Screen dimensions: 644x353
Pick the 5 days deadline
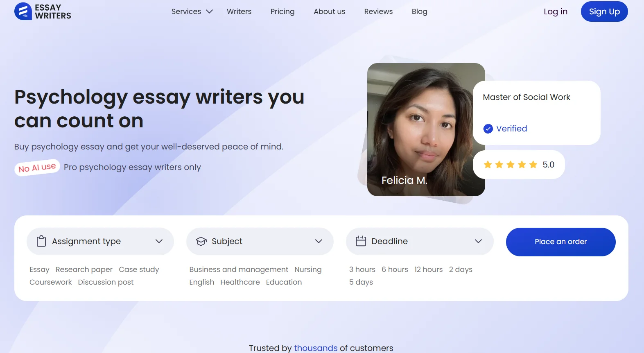pos(361,282)
